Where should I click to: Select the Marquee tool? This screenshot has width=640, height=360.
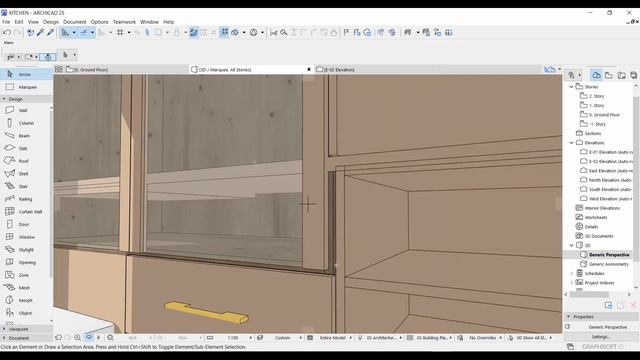pos(26,87)
